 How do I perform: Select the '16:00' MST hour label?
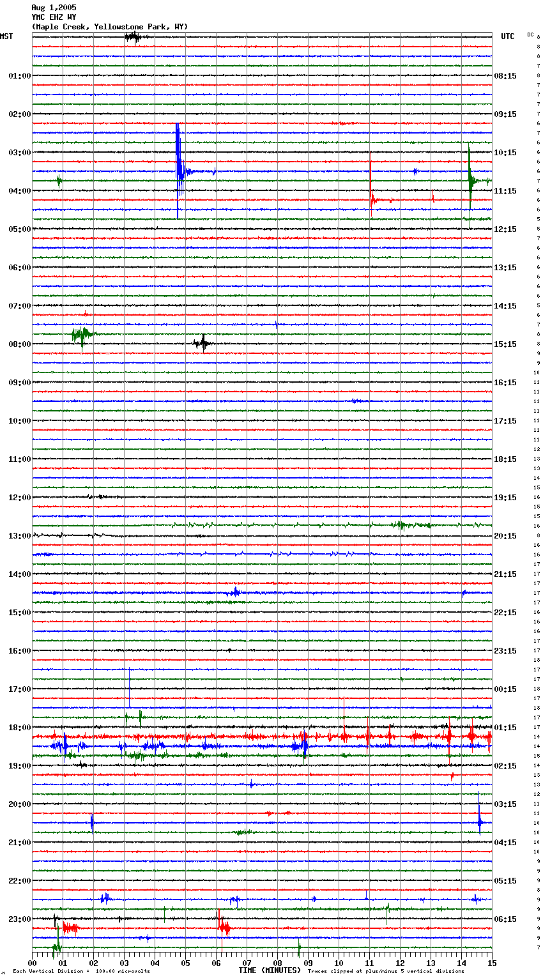pos(20,651)
